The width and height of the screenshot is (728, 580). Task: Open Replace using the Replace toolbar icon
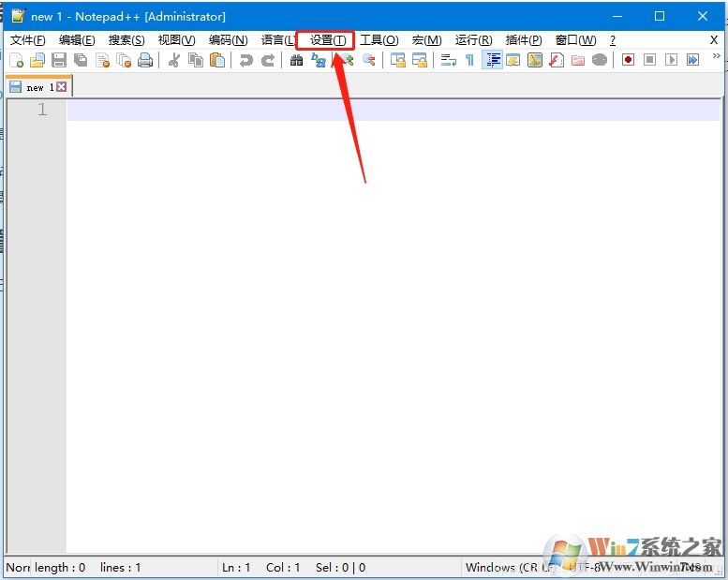coord(319,60)
